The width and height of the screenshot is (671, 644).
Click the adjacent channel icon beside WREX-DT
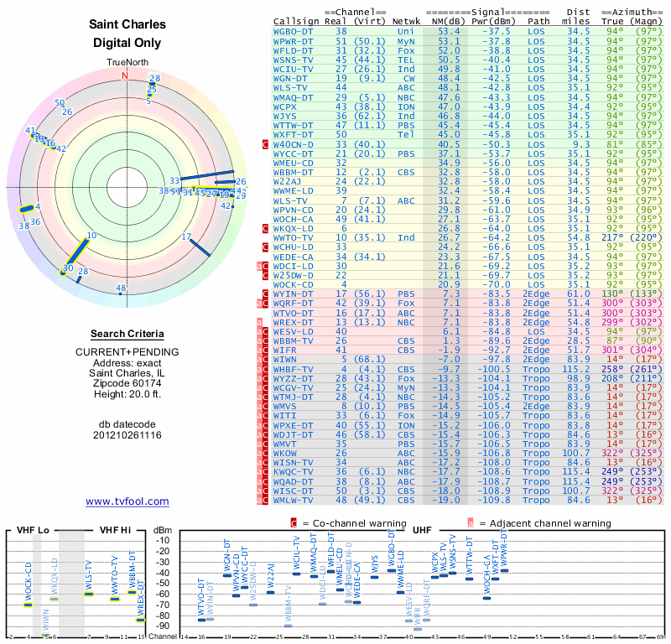point(259,322)
